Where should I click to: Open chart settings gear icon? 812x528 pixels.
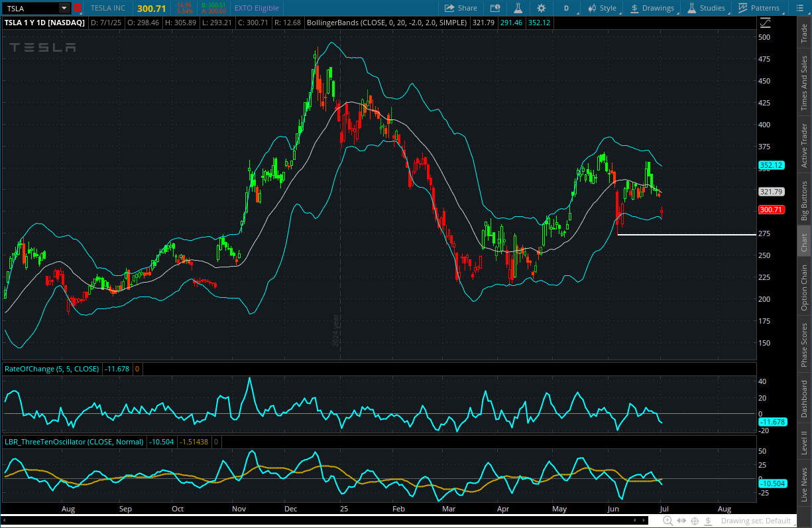click(542, 8)
